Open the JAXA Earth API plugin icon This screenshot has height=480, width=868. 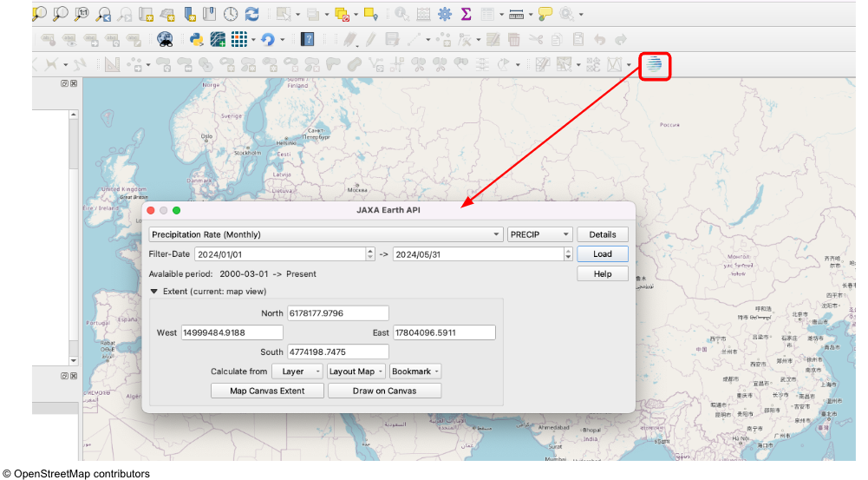(x=655, y=65)
